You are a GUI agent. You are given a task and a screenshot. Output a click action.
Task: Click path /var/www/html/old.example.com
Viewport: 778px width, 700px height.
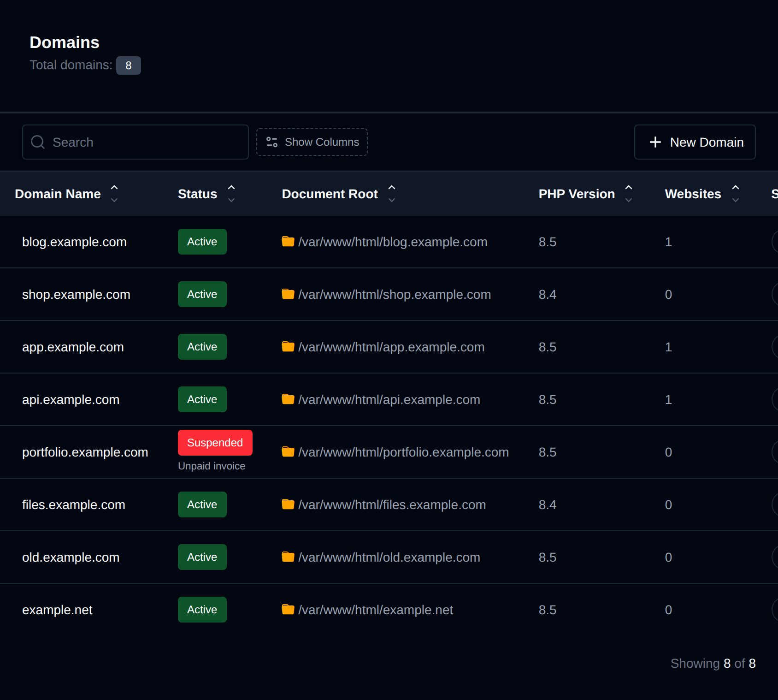click(x=389, y=558)
